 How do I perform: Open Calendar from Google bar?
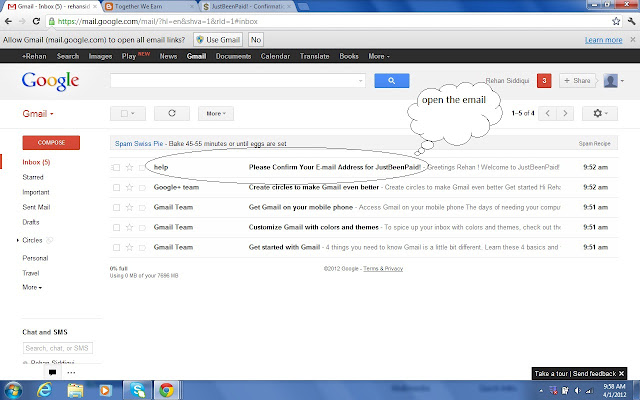tap(275, 56)
